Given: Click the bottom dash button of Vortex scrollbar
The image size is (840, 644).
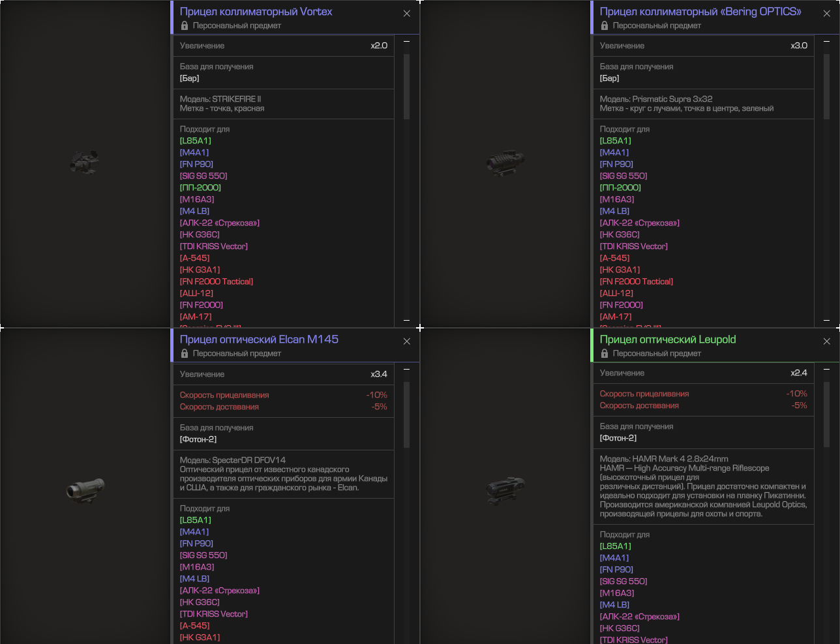Looking at the screenshot, I should pos(406,320).
